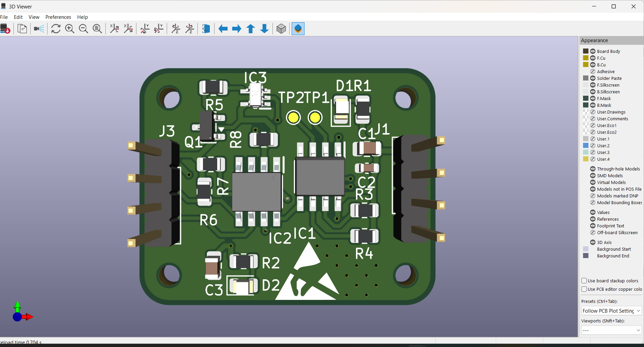Enable Use board stackup colors checkbox
The image size is (644, 347).
coord(584,281)
